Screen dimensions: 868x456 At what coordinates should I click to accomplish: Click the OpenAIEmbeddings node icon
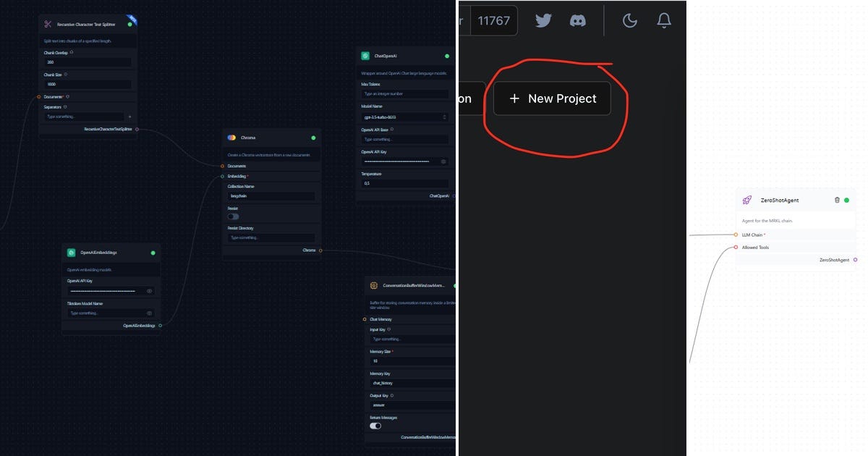click(71, 252)
